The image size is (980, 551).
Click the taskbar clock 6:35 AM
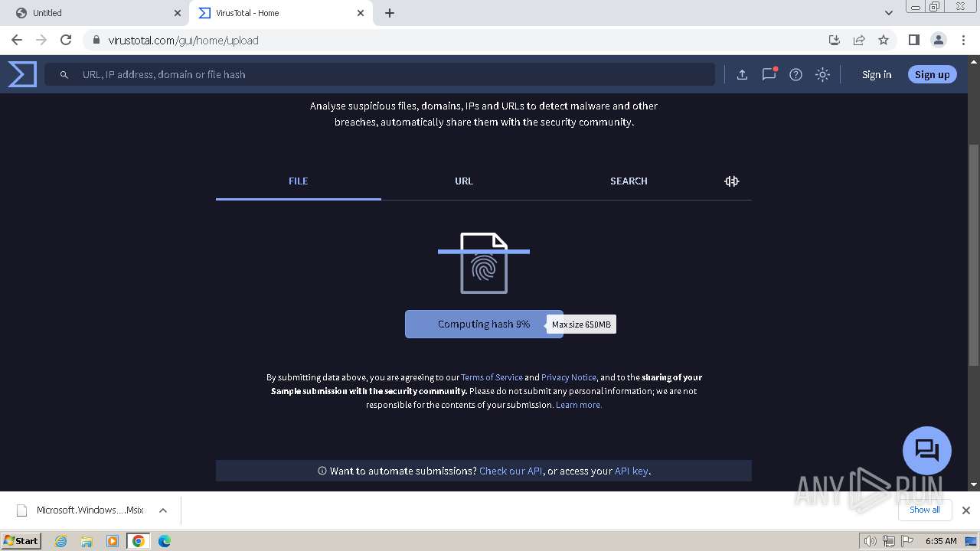[941, 541]
